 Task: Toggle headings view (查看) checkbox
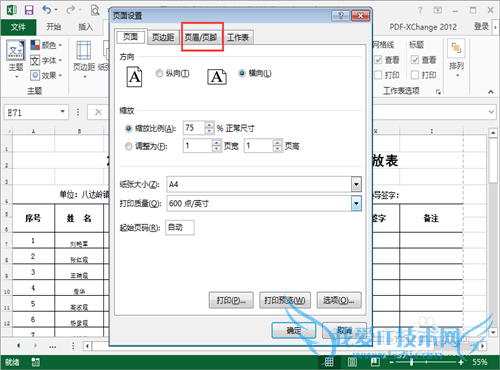pyautogui.click(x=415, y=60)
